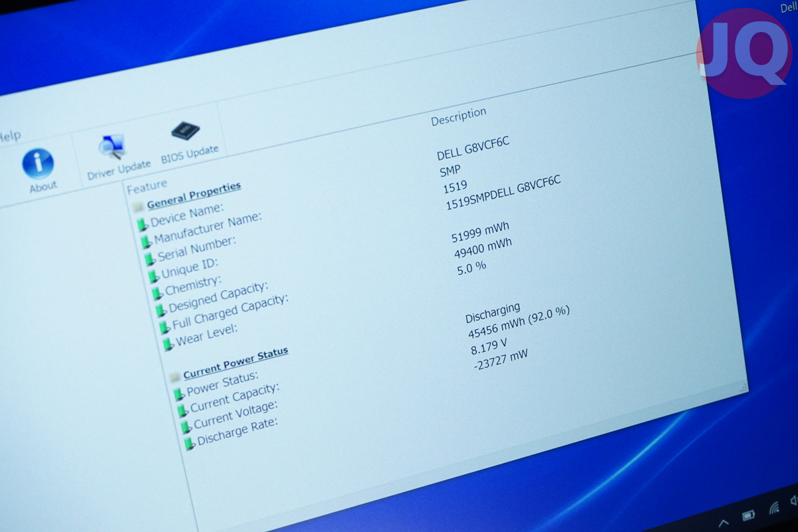Click the battery icon beside Current Capacity
The width and height of the screenshot is (798, 532).
pyautogui.click(x=182, y=410)
